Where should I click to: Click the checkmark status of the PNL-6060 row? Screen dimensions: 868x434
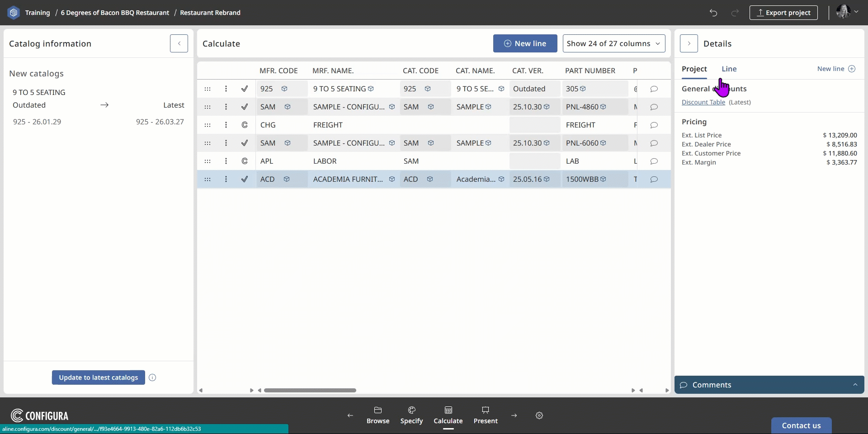[245, 143]
